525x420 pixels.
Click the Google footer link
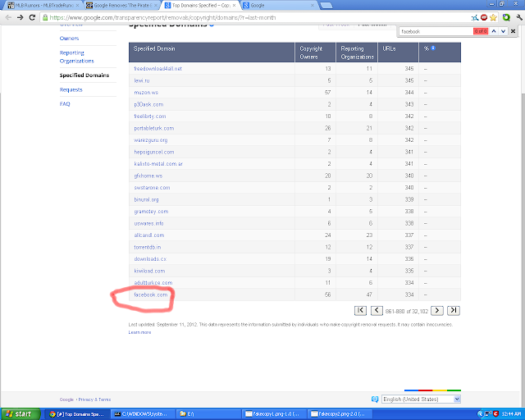(x=66, y=399)
